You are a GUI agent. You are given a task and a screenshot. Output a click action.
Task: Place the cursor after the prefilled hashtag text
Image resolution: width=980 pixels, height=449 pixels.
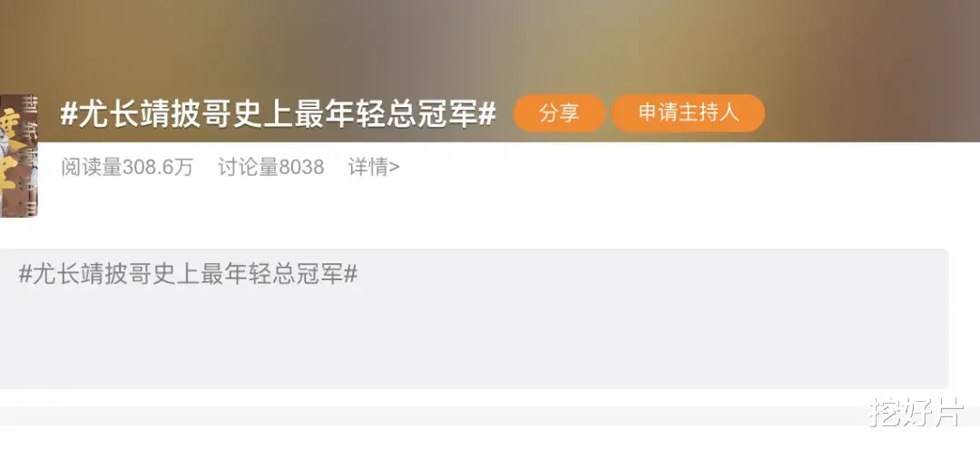(x=360, y=274)
